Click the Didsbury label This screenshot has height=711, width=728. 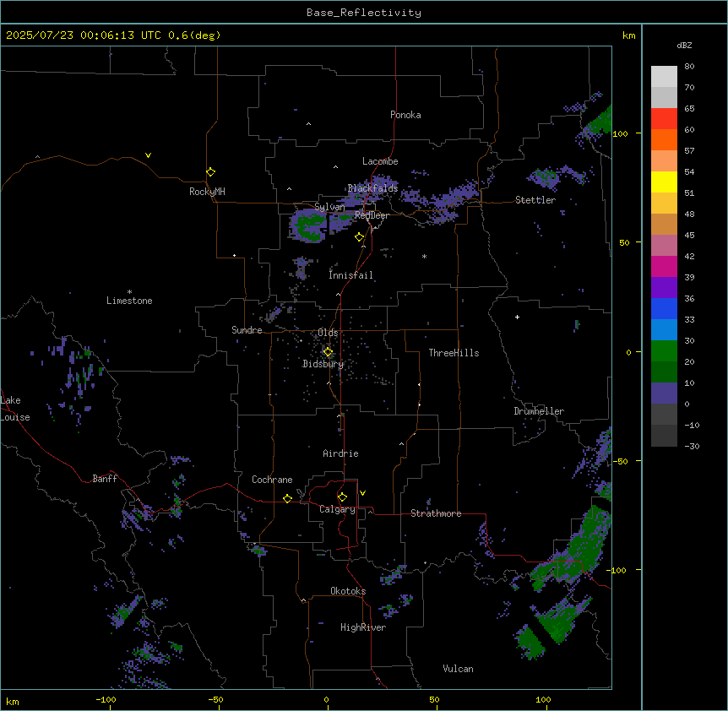coord(323,364)
